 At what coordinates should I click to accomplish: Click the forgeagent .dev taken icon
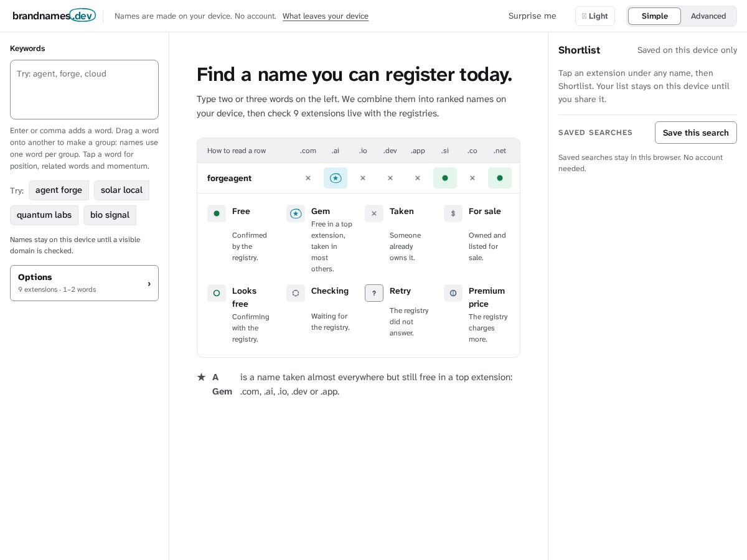[390, 178]
